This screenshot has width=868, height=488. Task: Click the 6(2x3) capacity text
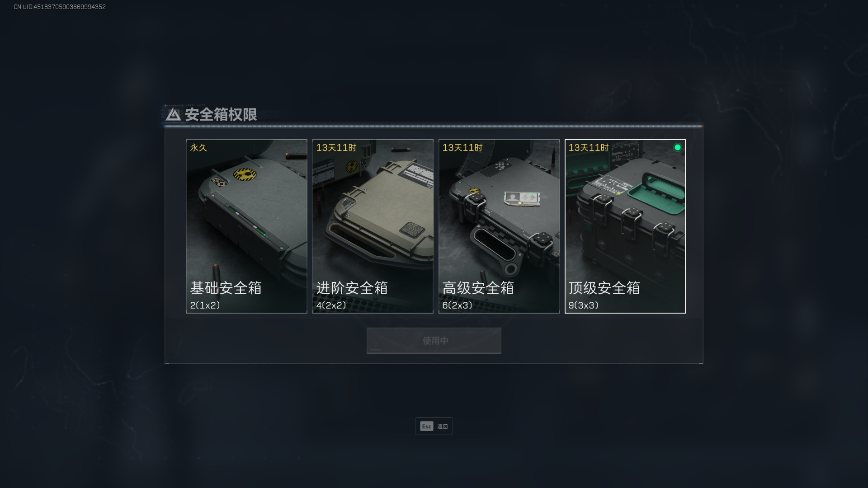click(458, 305)
